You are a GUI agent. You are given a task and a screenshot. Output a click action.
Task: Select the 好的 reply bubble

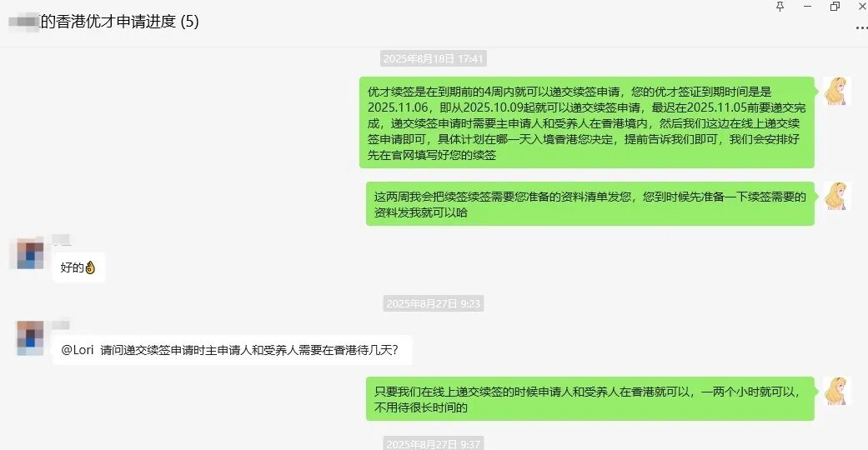pyautogui.click(x=78, y=267)
